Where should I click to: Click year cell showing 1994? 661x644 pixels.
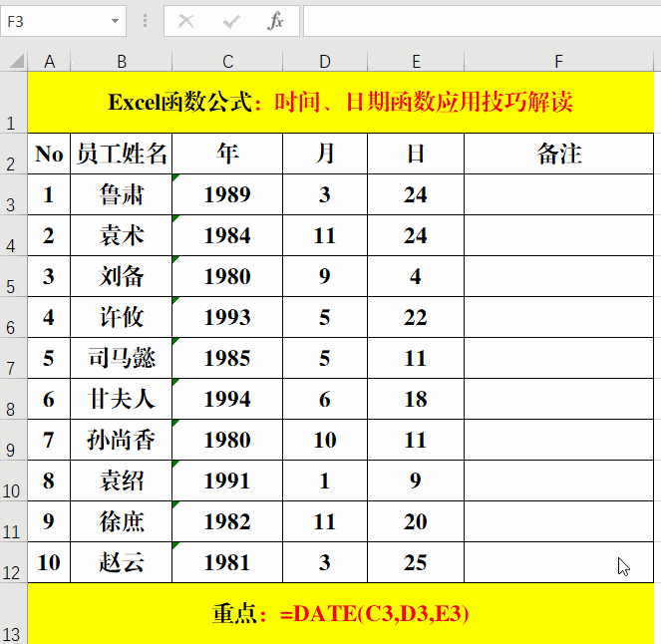[227, 399]
